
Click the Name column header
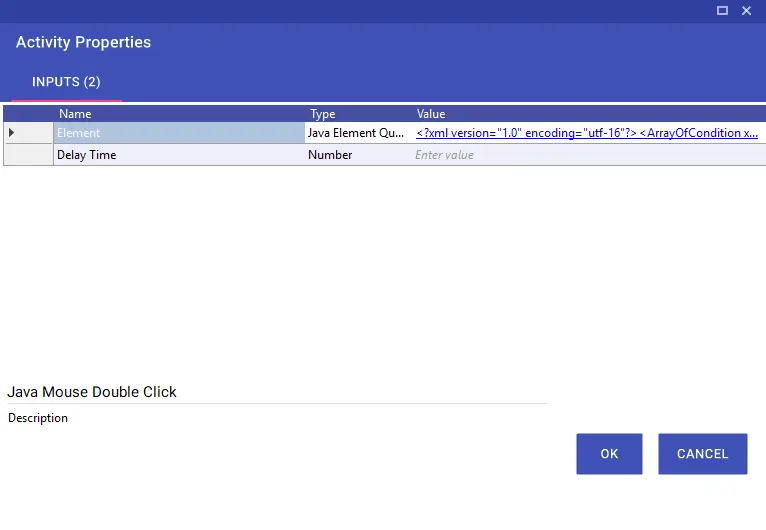tap(75, 114)
